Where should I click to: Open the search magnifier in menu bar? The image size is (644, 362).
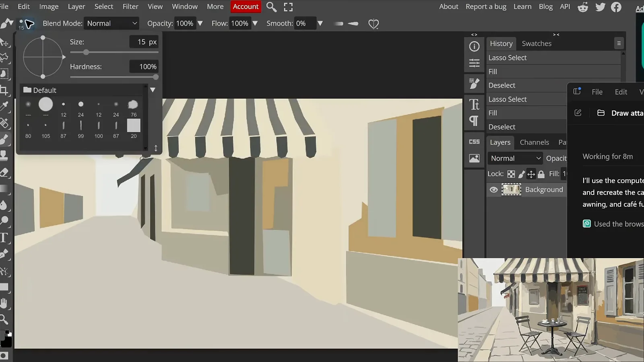pyautogui.click(x=272, y=7)
